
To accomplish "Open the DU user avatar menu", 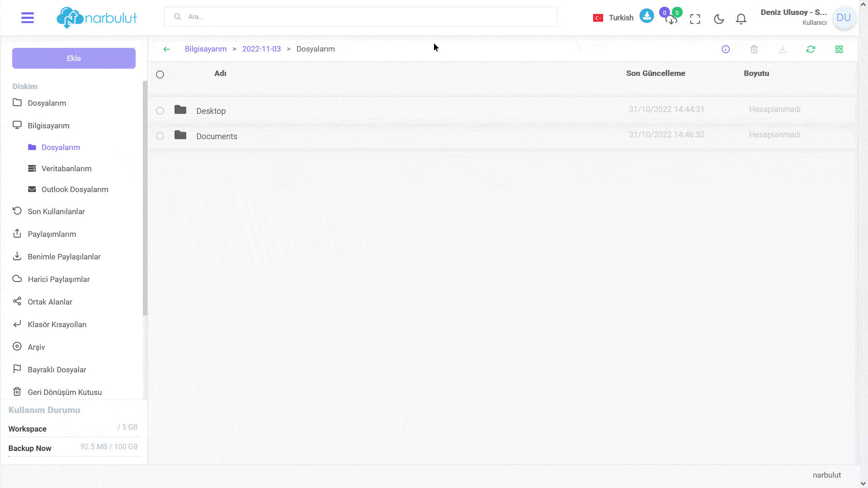I will click(x=844, y=18).
